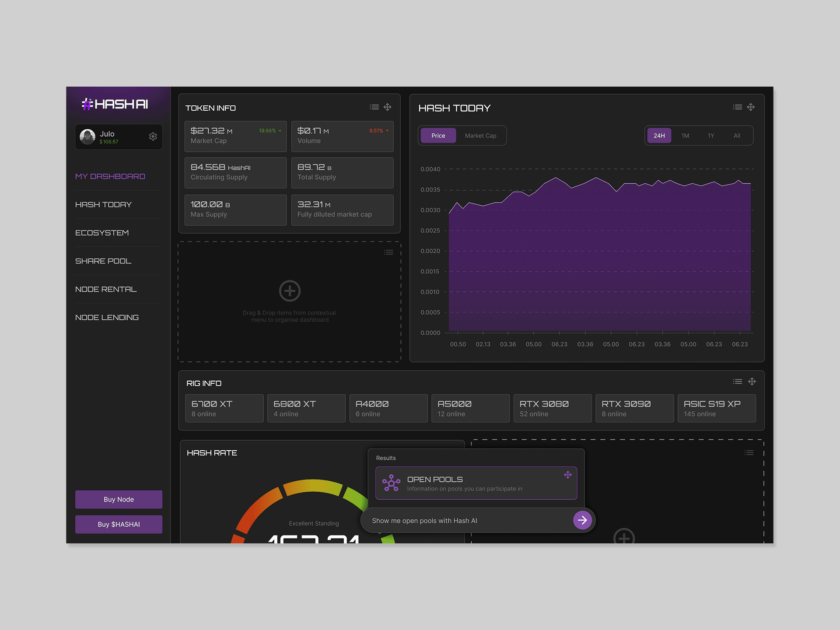This screenshot has height=630, width=840.
Task: Add widget via plus icon below Token Info
Action: point(290,291)
